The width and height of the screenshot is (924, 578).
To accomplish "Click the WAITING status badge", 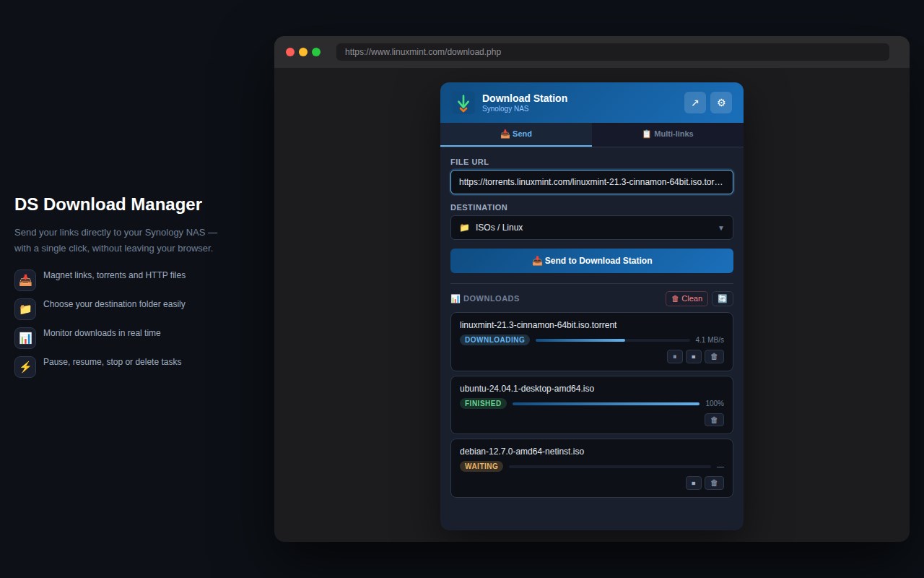I will (x=481, y=467).
